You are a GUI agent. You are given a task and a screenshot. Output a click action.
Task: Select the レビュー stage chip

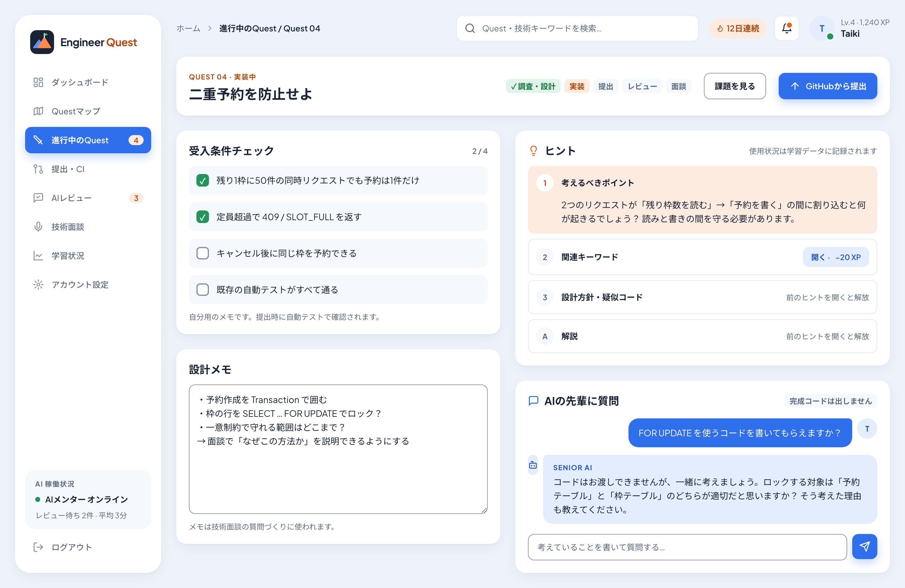click(642, 86)
